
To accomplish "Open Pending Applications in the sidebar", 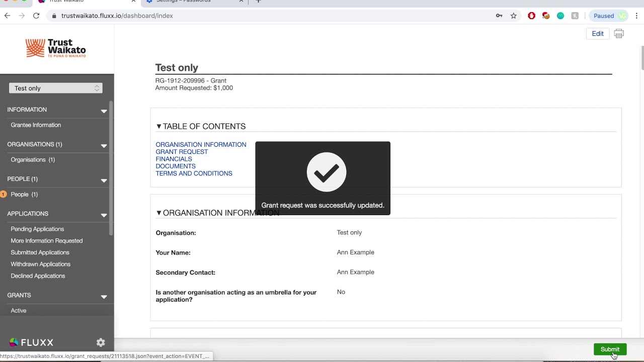I will 37,229.
